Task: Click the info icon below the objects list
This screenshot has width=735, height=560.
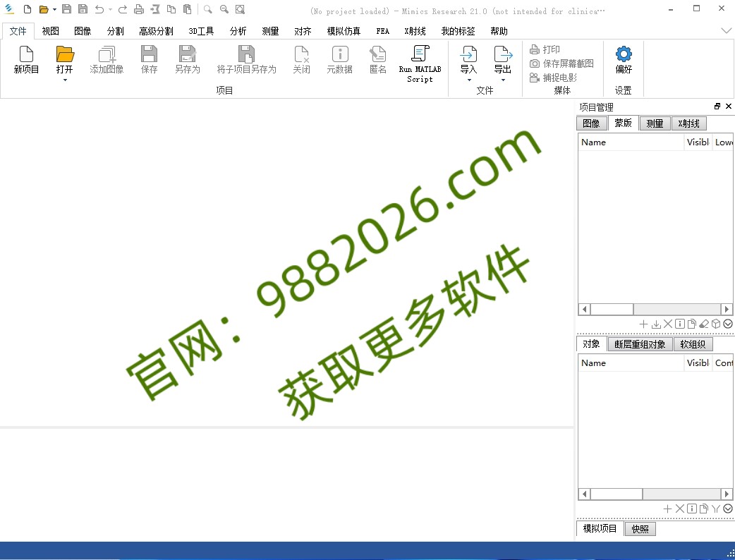Action: tap(692, 509)
